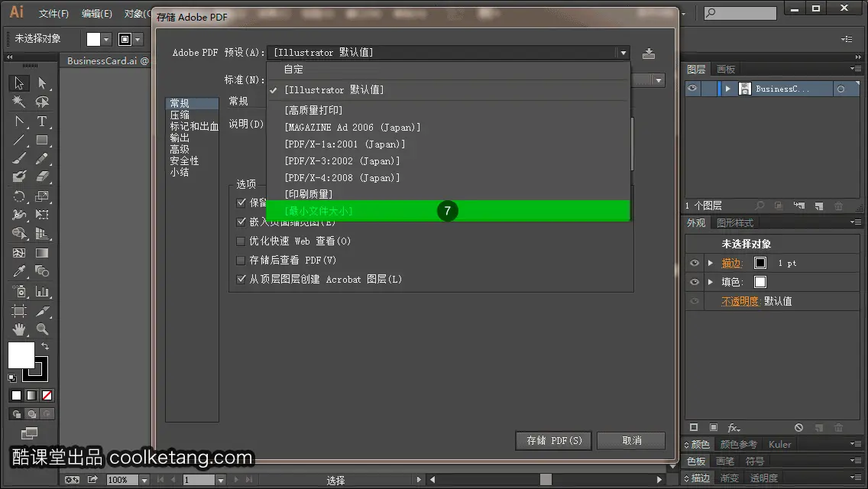
Task: Expand the 填色 appearance attribute
Action: point(711,282)
